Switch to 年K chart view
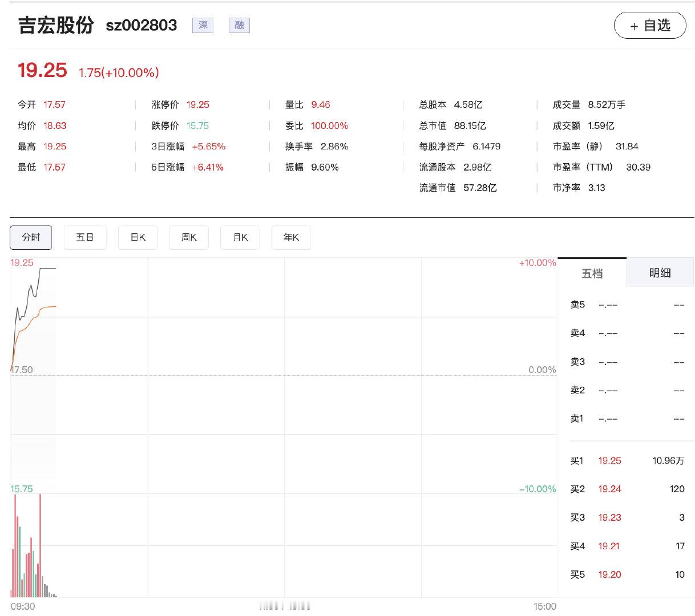Viewport: 695px width, 616px height. pos(291,237)
